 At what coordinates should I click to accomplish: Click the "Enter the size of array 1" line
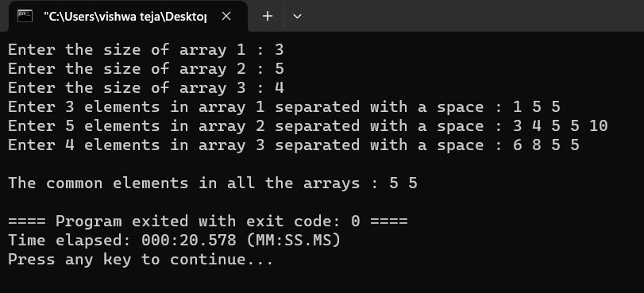[146, 50]
